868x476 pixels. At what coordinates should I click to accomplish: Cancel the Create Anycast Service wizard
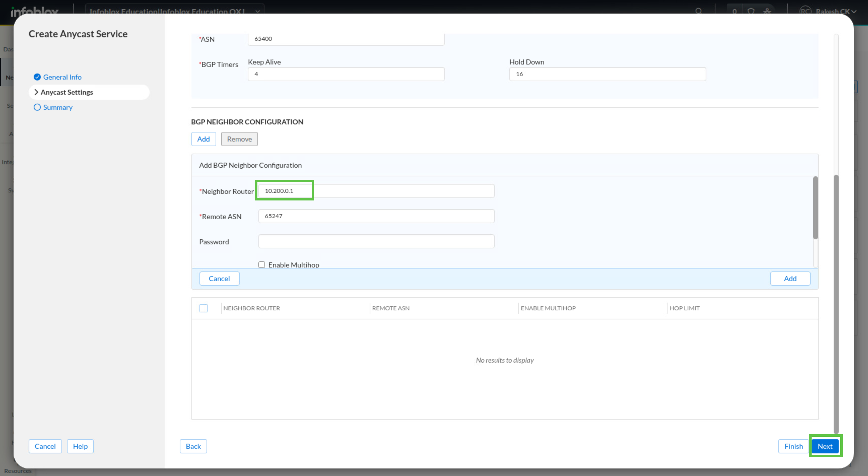[x=45, y=446]
